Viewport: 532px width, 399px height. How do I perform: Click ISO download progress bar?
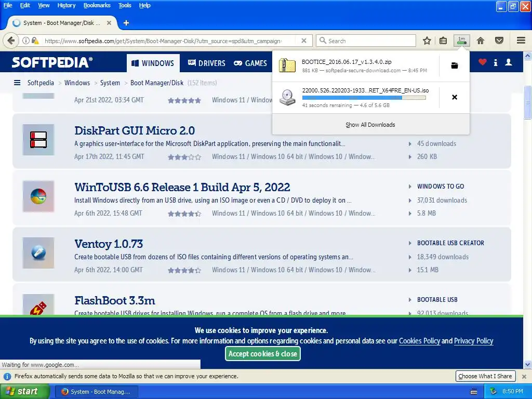364,98
